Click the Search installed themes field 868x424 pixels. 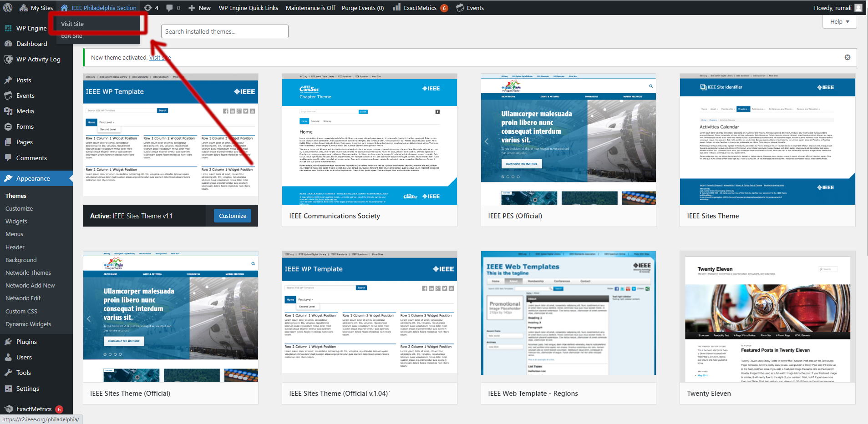pos(224,31)
